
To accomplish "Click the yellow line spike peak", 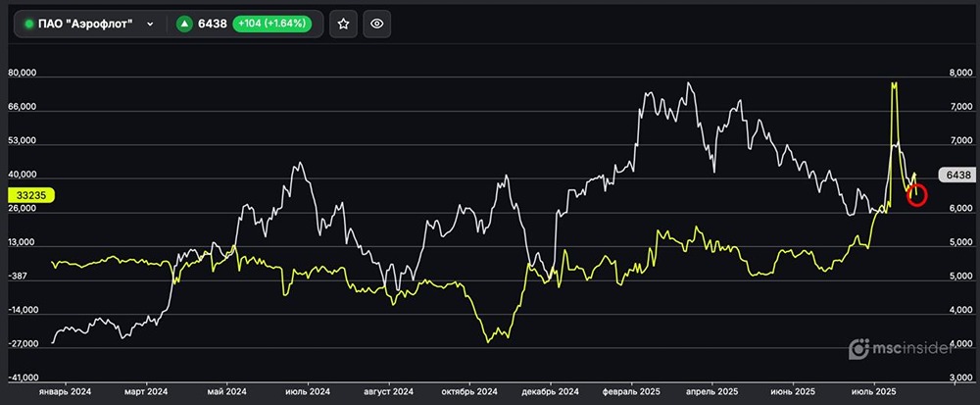I will [x=894, y=84].
